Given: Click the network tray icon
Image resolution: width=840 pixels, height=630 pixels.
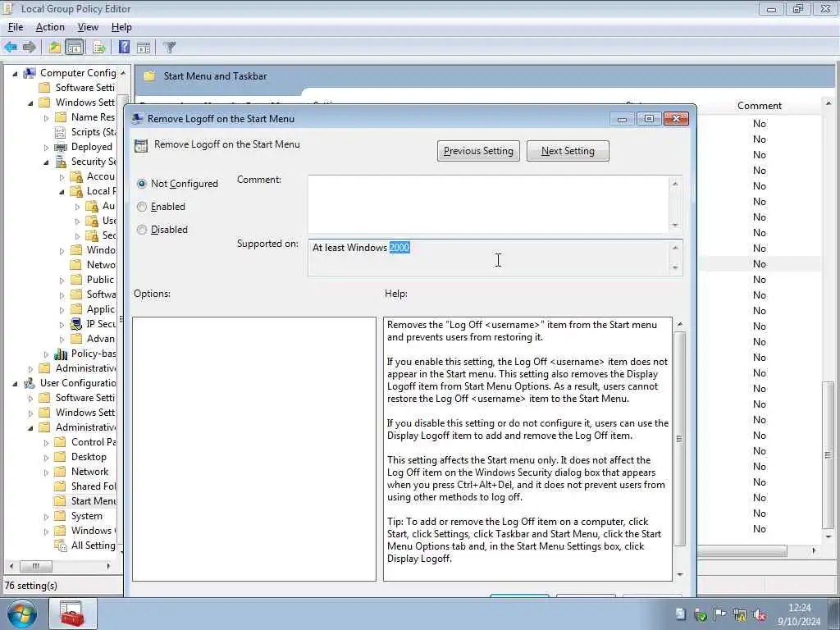Looking at the screenshot, I should pyautogui.click(x=740, y=615).
